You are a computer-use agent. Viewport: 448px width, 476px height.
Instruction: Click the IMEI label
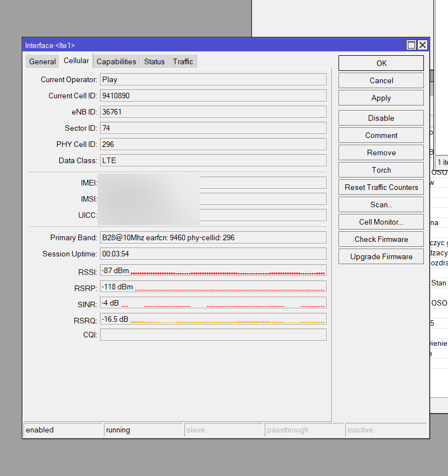pyautogui.click(x=89, y=183)
